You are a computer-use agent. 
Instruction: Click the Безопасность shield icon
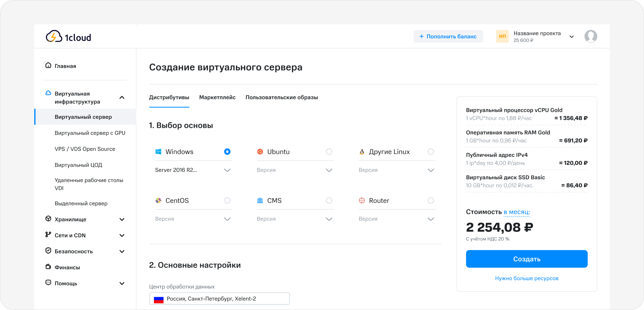pos(48,251)
